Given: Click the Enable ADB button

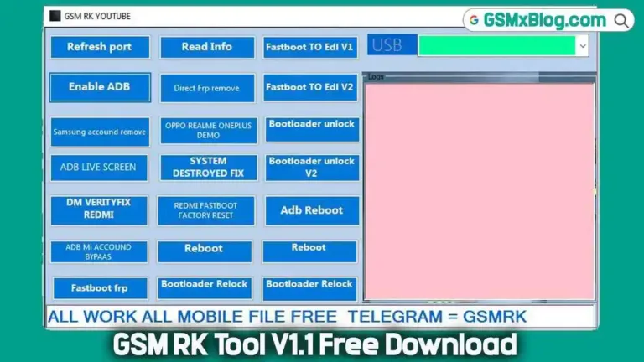Looking at the screenshot, I should tap(100, 87).
